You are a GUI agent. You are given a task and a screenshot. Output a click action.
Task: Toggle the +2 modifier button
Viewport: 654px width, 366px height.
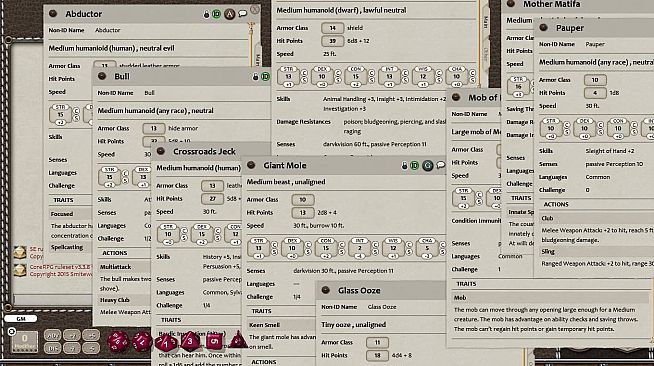coord(72,335)
